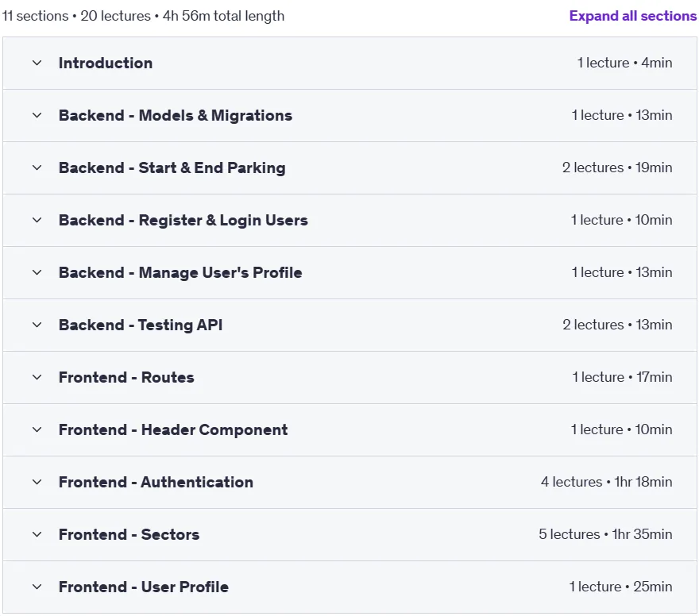Expand Backend - Register & Login Users chevron
The height and width of the screenshot is (616, 699).
37,220
